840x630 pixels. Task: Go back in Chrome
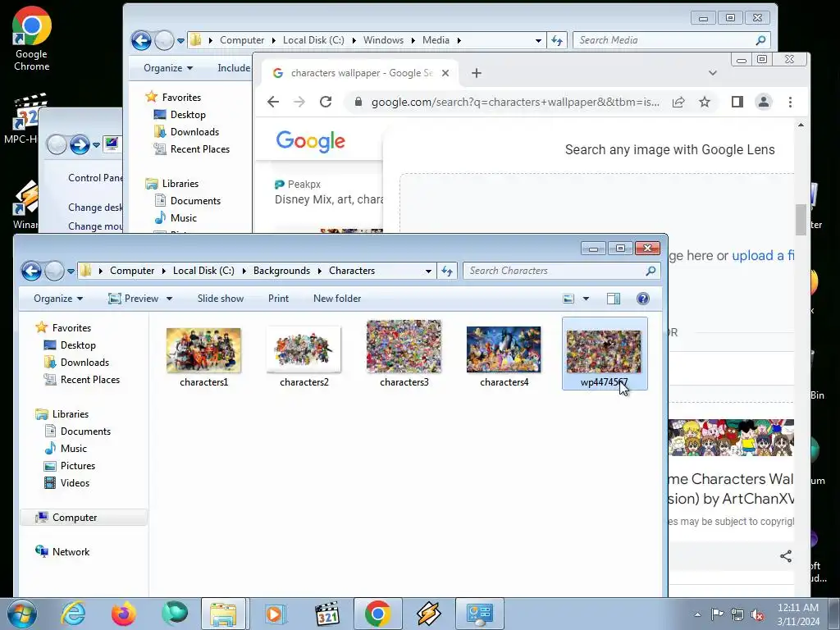pyautogui.click(x=273, y=102)
